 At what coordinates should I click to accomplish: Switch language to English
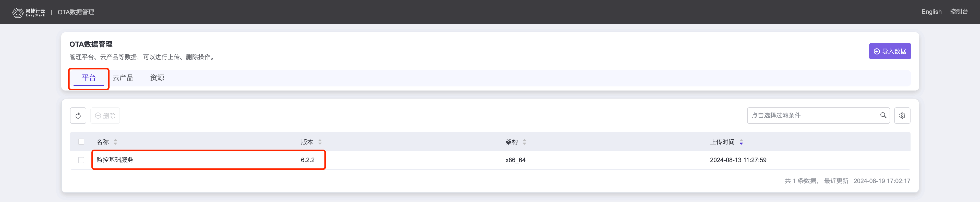point(931,12)
